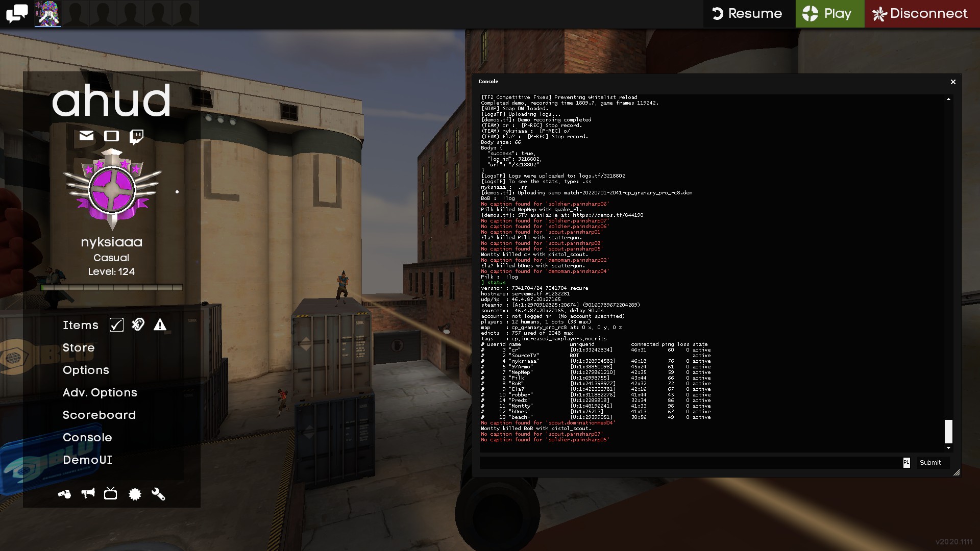Click the logs.tf/3218802 upload line
The height and width of the screenshot is (551, 980).
tap(553, 176)
